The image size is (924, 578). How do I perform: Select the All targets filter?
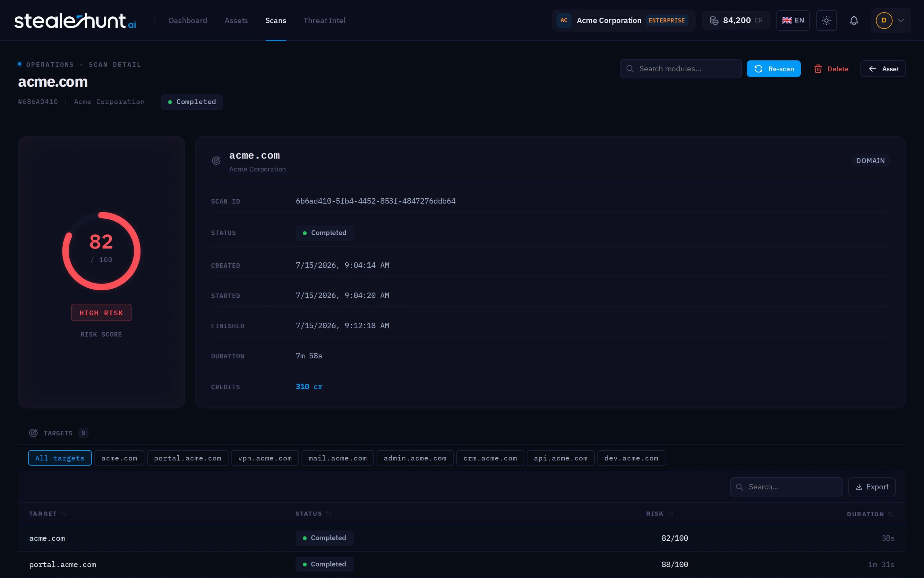60,458
